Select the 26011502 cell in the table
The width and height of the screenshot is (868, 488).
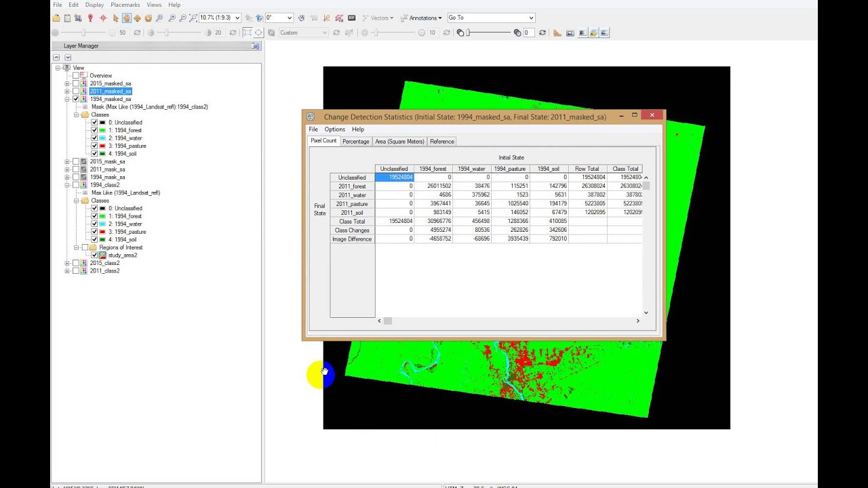[433, 186]
